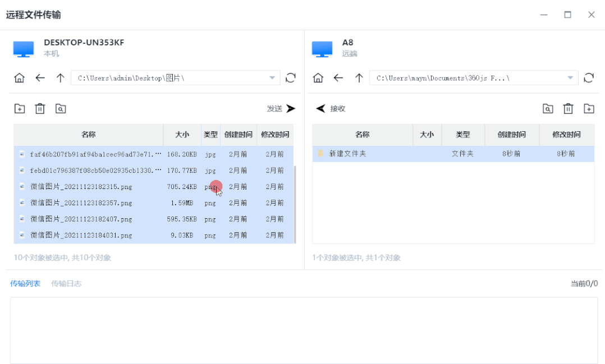Click the 接收 receive button
Screen dimensions: 605x364
(329, 108)
